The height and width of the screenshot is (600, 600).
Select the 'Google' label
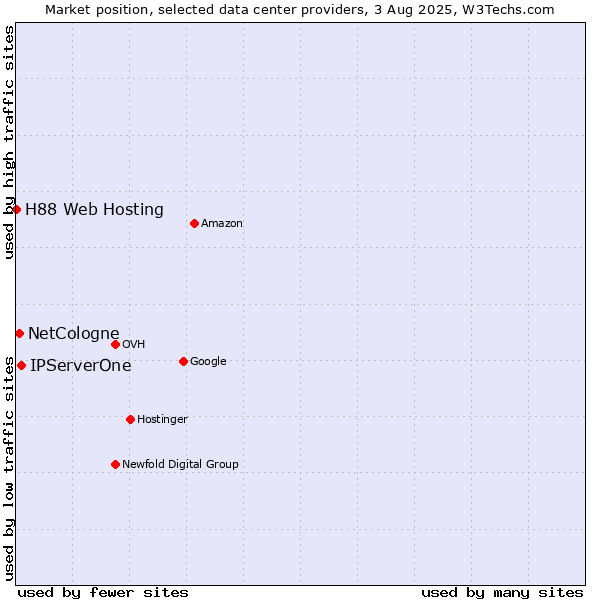tap(208, 362)
